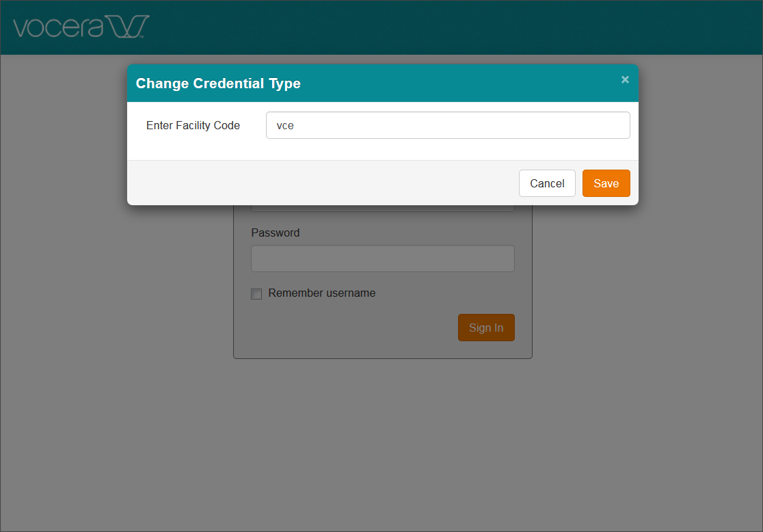Dismiss the dialog via the X icon

pos(625,79)
